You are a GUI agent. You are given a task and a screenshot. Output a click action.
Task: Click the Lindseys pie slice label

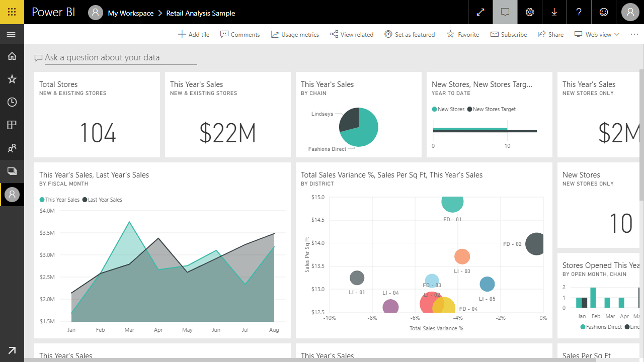pyautogui.click(x=322, y=114)
